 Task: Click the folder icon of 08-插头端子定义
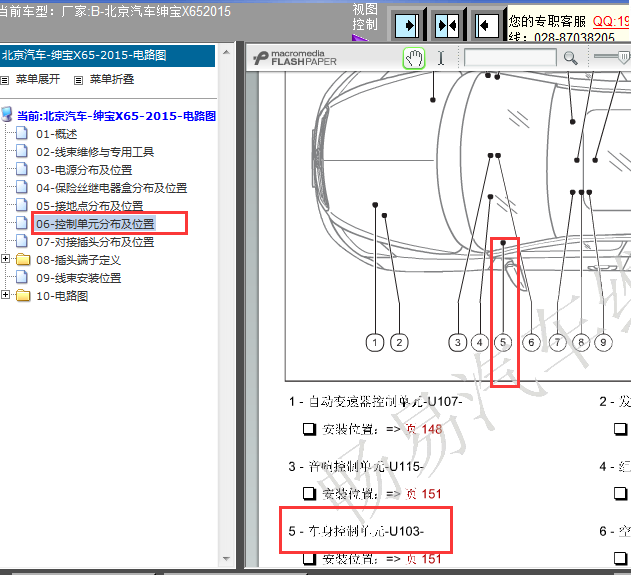pos(23,260)
